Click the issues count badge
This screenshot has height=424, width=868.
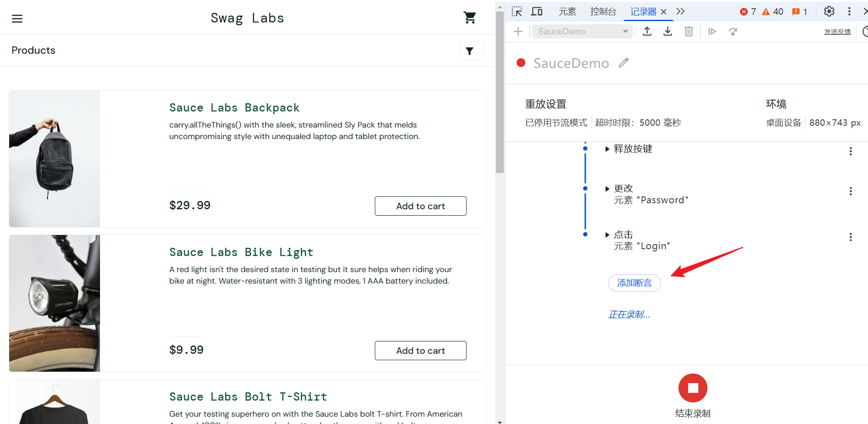[x=799, y=11]
